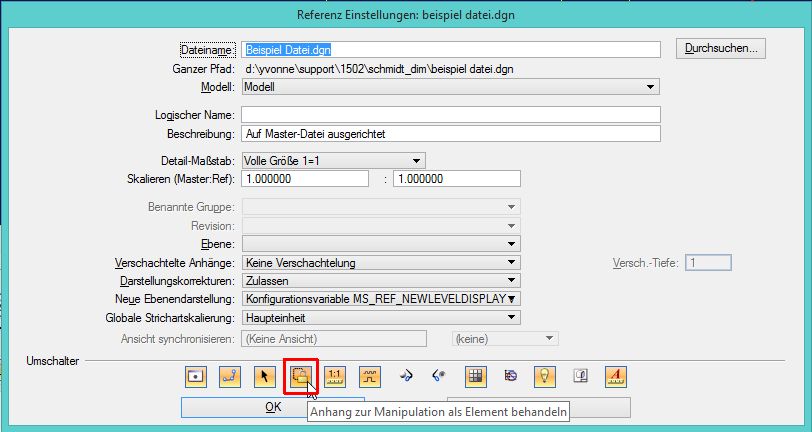The width and height of the screenshot is (812, 432).
Task: Toggle the reference Display icon
Action: pyautogui.click(x=196, y=377)
